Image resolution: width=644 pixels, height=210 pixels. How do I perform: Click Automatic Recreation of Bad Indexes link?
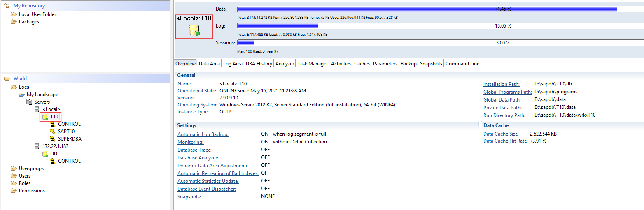(218, 173)
